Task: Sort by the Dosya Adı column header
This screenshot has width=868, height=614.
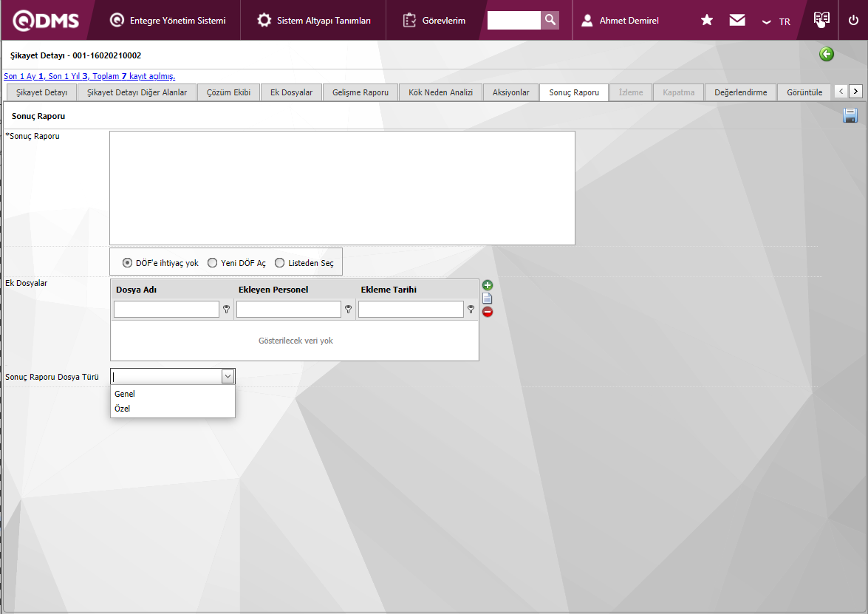Action: [x=136, y=290]
